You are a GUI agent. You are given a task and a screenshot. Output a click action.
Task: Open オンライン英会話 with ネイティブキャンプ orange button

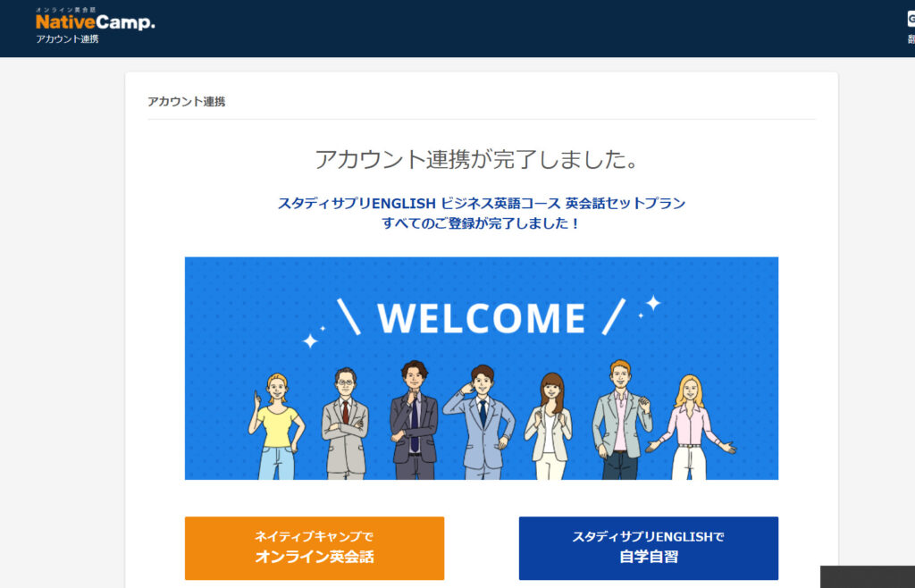point(315,548)
